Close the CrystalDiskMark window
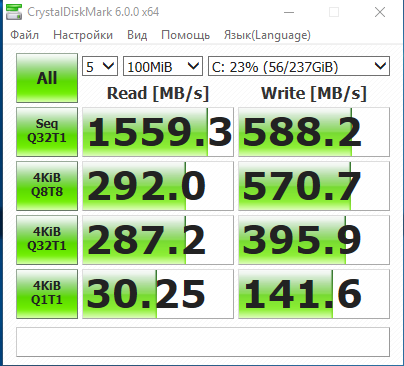The height and width of the screenshot is (366, 404). pyautogui.click(x=380, y=12)
